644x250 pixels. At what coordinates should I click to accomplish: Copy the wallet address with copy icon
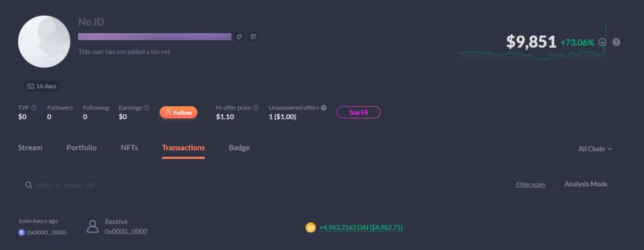coord(239,37)
